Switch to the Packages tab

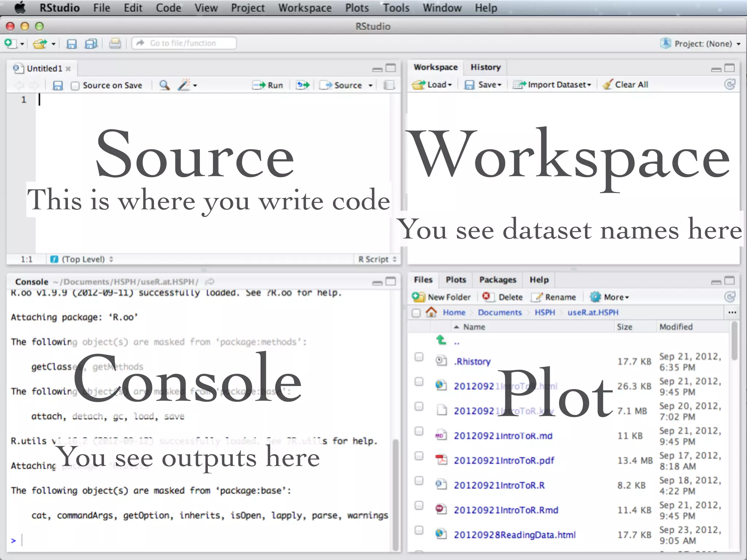(498, 280)
